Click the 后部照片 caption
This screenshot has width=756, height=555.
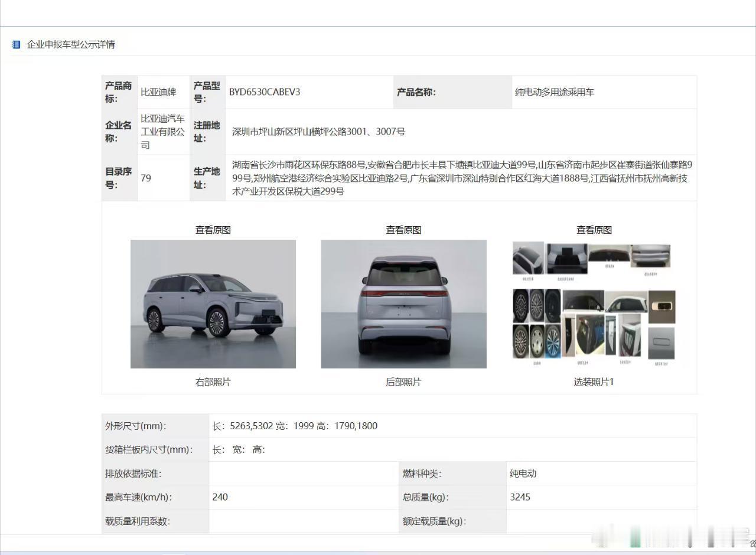point(403,382)
